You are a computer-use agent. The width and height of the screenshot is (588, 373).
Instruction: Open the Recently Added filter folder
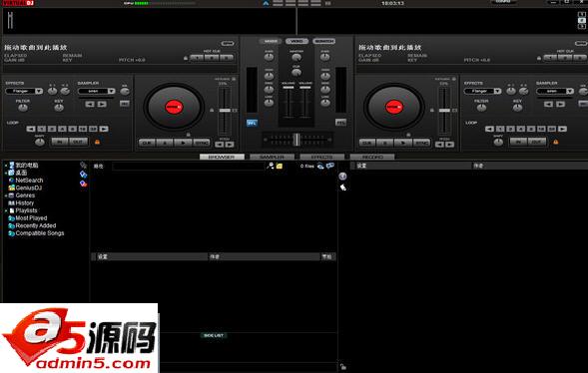[x=36, y=225]
